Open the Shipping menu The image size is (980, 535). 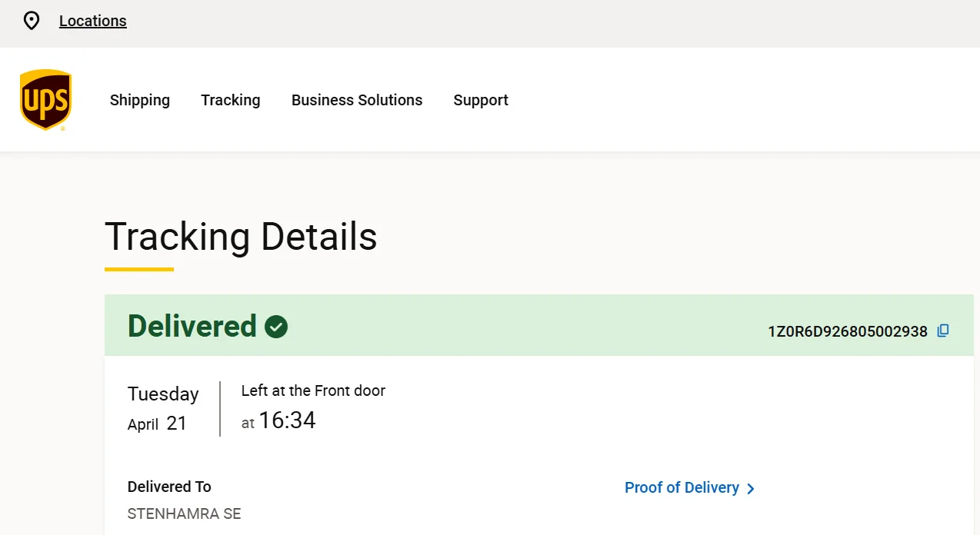coord(140,100)
